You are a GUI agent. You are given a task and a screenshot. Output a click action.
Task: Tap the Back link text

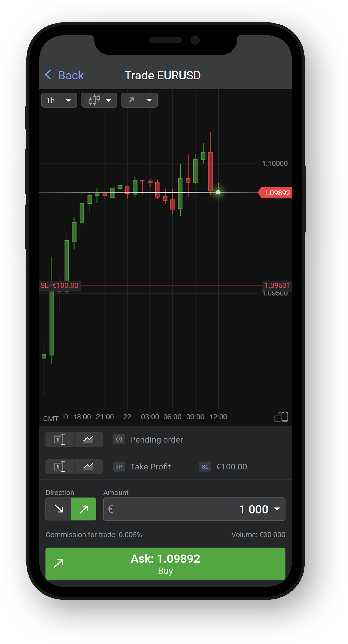click(x=71, y=75)
